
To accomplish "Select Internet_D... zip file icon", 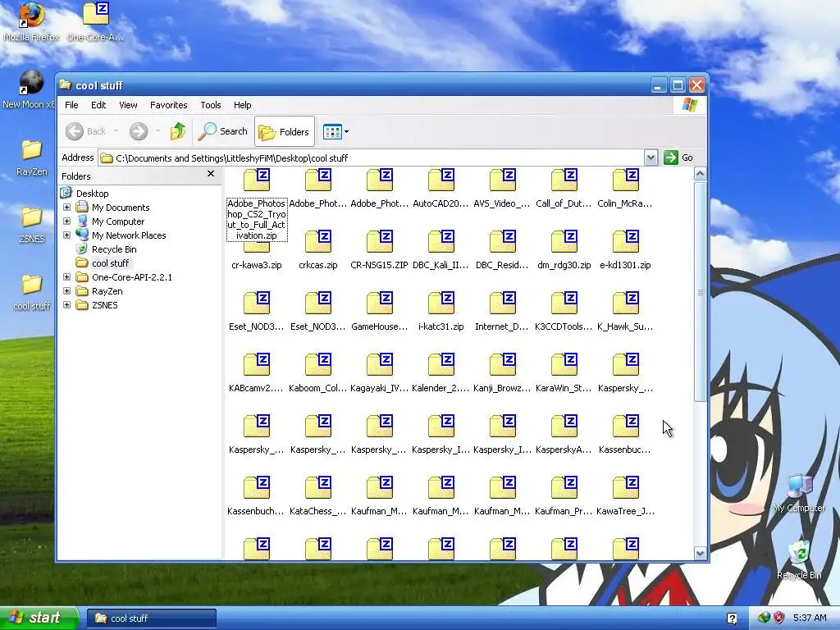I will [x=503, y=304].
